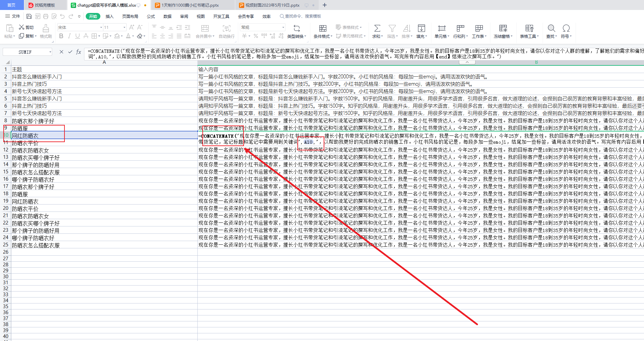Collapse the formula bar with chevron
The height and width of the screenshot is (341, 644).
[x=467, y=62]
